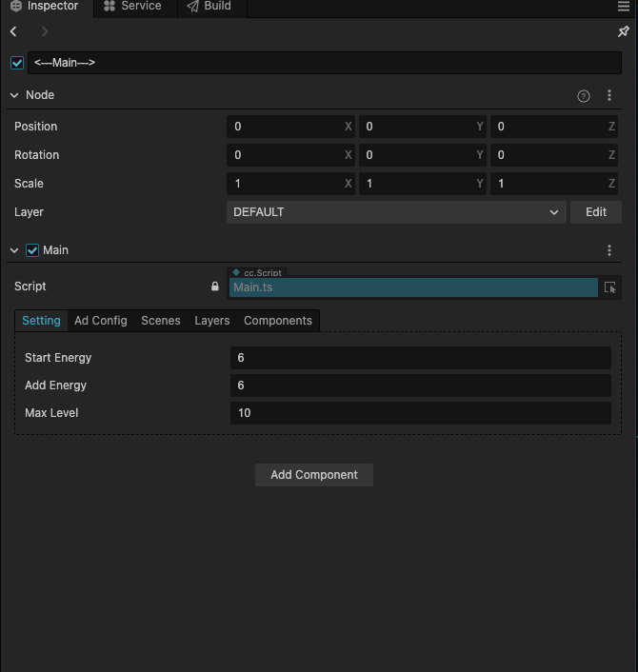Click the Start Energy input field
The width and height of the screenshot is (638, 672).
point(420,358)
